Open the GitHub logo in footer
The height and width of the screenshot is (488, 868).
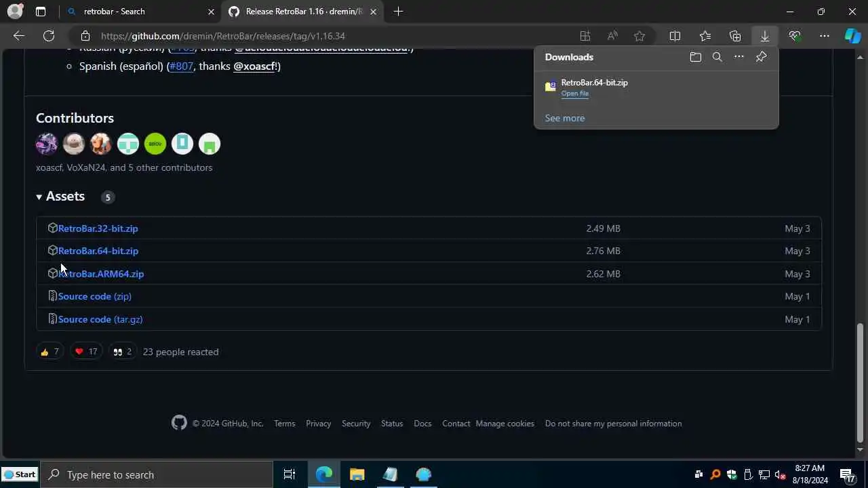coord(179,423)
